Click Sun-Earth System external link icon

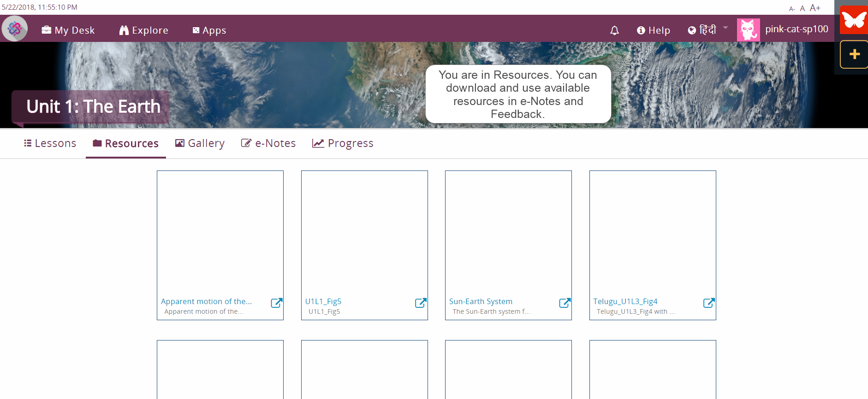coord(565,303)
